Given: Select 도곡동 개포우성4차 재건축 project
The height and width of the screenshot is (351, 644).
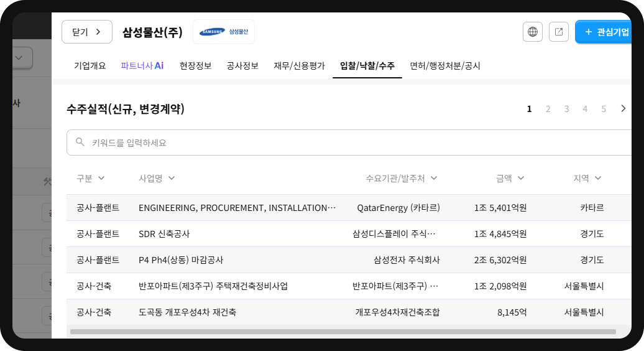Looking at the screenshot, I should click(187, 312).
